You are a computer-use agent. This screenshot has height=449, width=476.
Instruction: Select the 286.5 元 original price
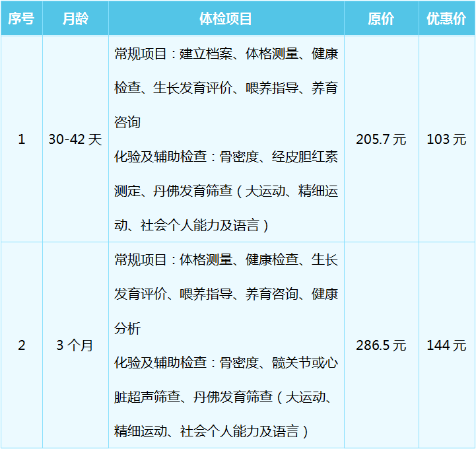tap(381, 345)
